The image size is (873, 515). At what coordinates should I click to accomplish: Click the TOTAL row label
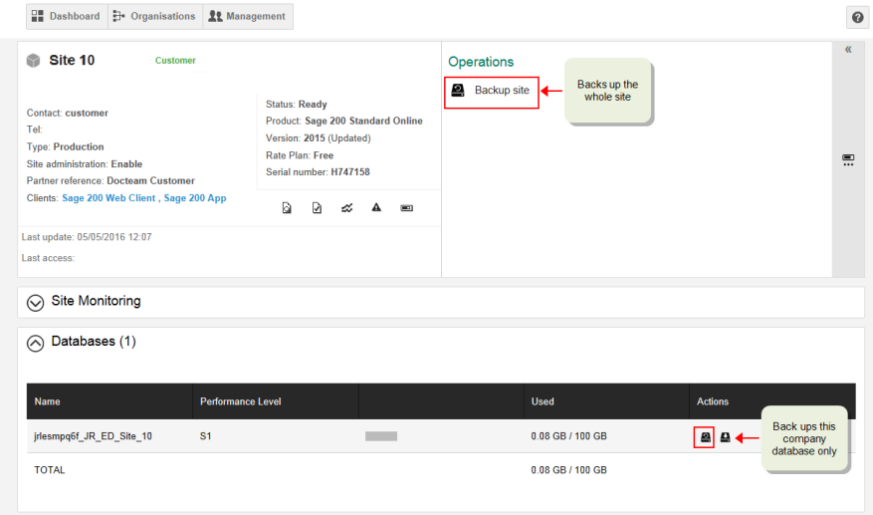(50, 470)
